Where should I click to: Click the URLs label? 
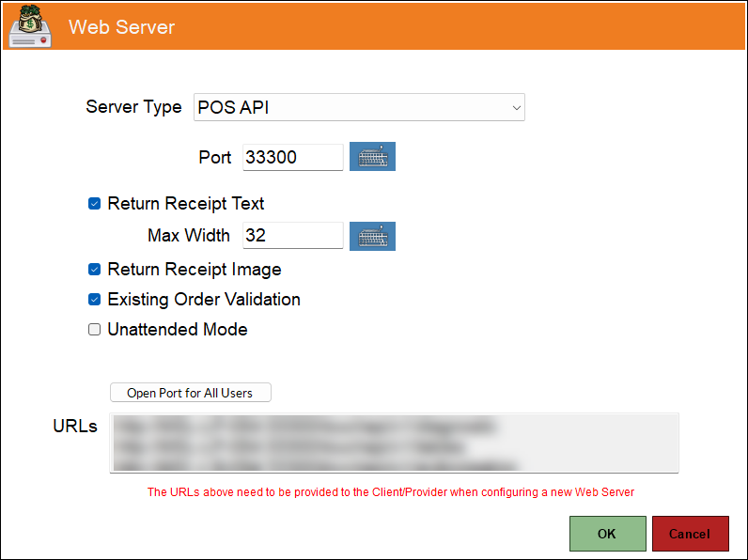point(75,427)
